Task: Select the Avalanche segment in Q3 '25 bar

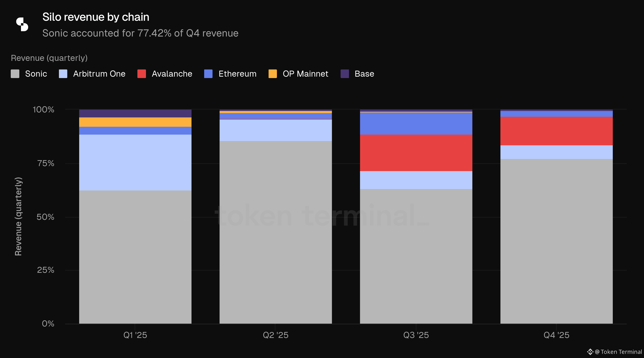Action: click(416, 153)
